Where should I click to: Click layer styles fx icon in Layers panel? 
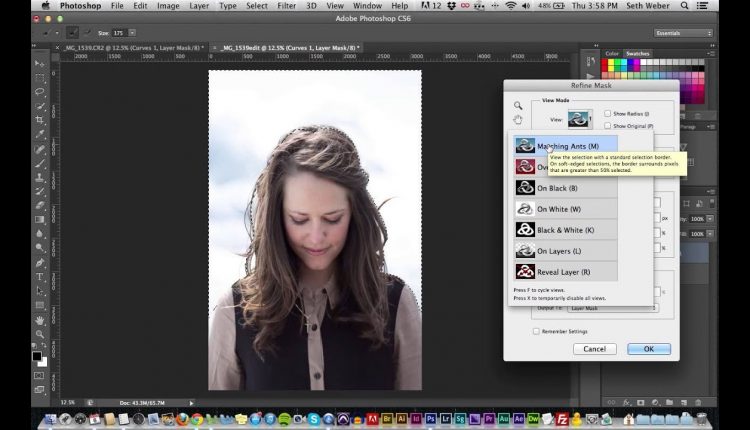point(626,403)
